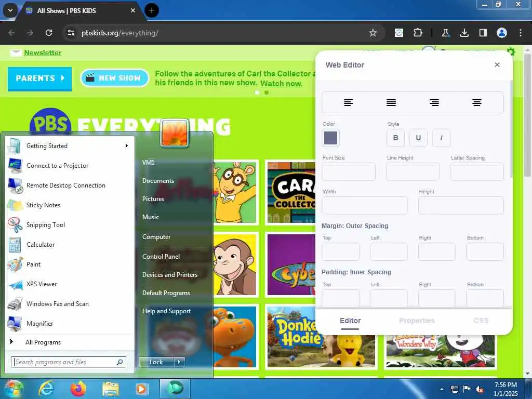Open the Chrome profile avatar
532x399 pixels.
[x=501, y=33]
